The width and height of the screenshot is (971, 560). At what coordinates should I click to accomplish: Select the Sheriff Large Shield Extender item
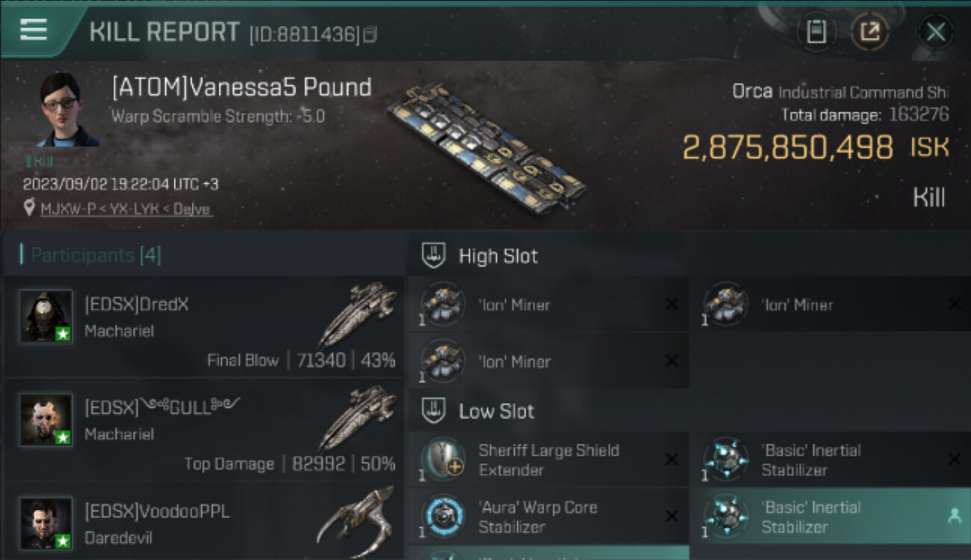(548, 460)
